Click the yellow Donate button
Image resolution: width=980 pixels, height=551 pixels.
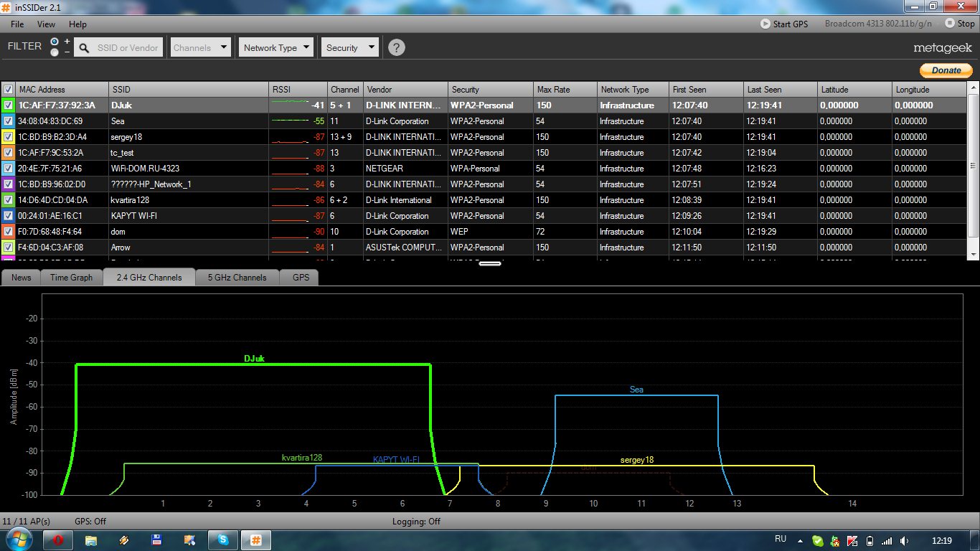(946, 70)
